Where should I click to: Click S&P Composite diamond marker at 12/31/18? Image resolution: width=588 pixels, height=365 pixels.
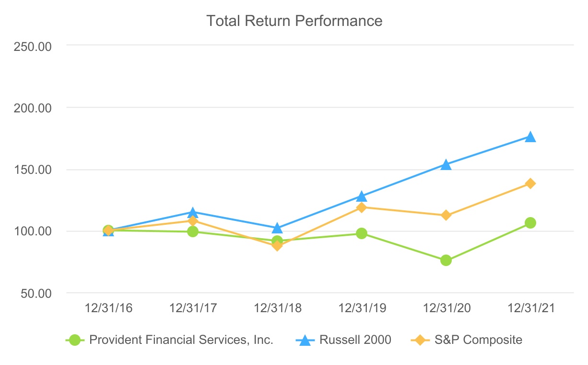pos(277,246)
